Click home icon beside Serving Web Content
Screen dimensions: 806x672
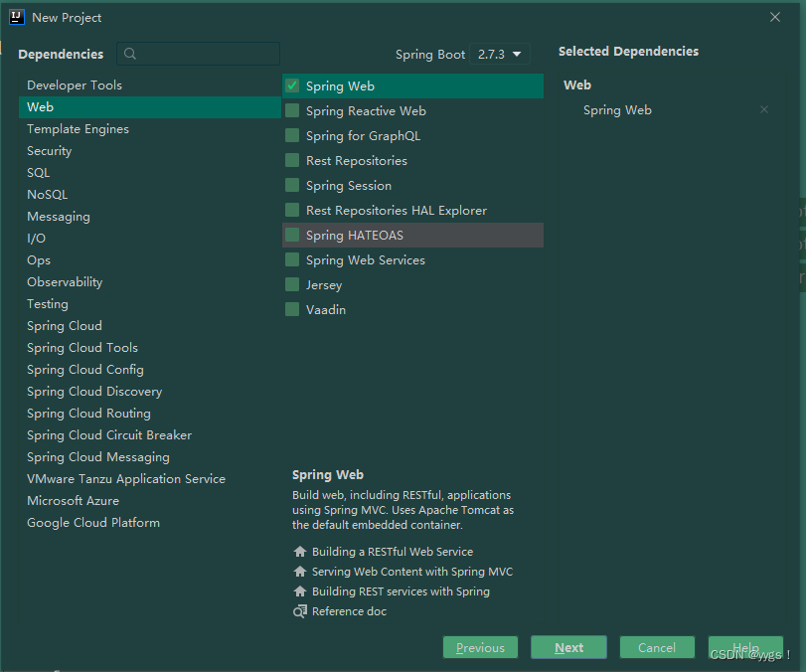click(x=300, y=572)
